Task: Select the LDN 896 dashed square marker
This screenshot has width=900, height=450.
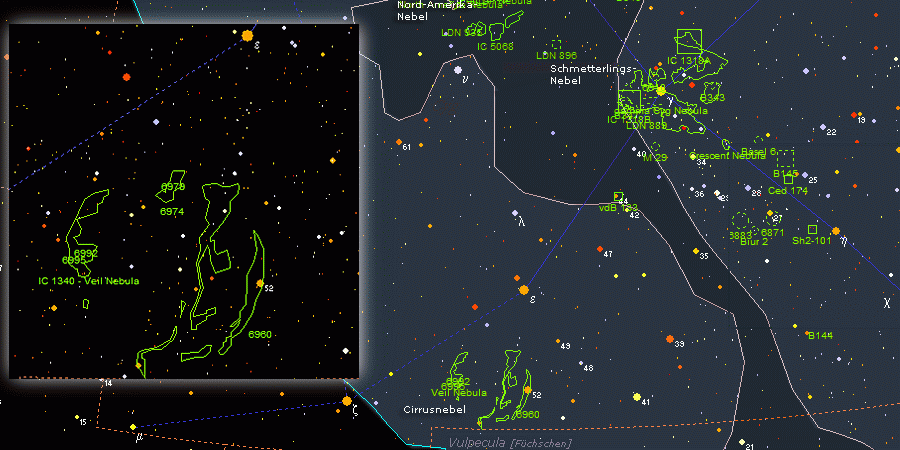Action: tap(556, 44)
